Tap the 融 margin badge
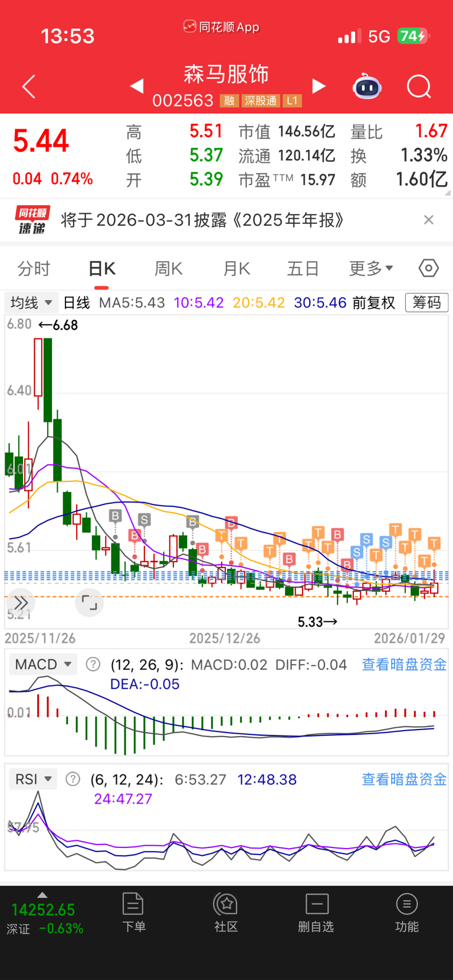This screenshot has height=980, width=453. pyautogui.click(x=229, y=101)
